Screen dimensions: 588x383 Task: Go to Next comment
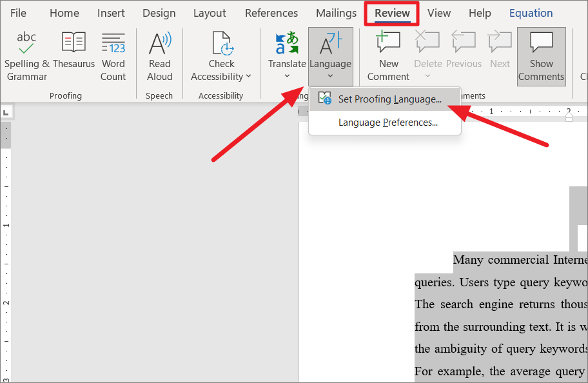(x=500, y=51)
